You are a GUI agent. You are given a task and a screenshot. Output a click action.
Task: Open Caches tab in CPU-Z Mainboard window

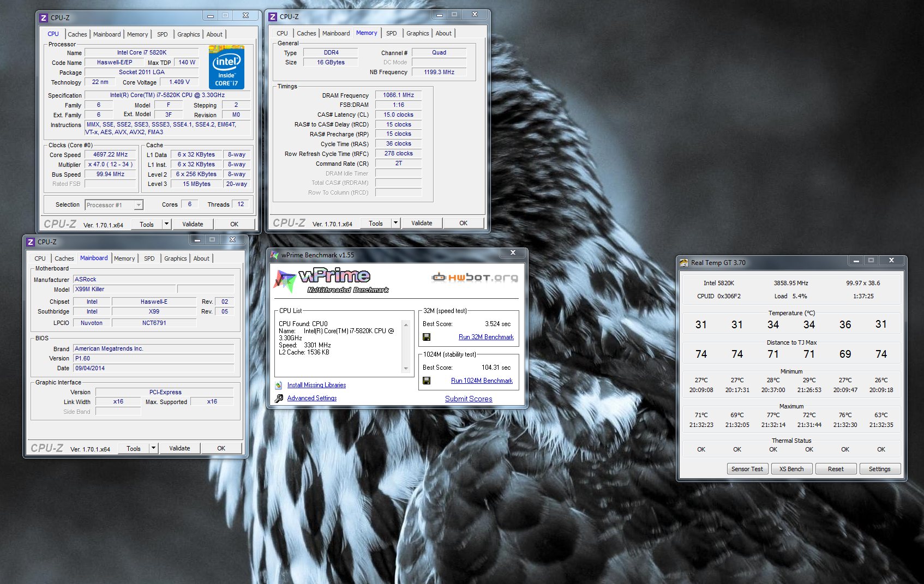pos(64,258)
